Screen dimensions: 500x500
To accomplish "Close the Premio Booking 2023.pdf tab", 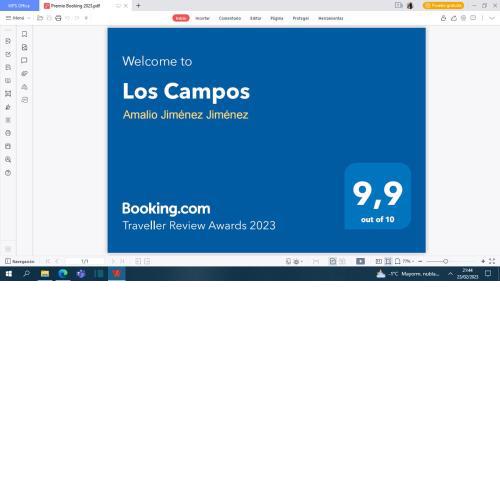I will click(126, 6).
